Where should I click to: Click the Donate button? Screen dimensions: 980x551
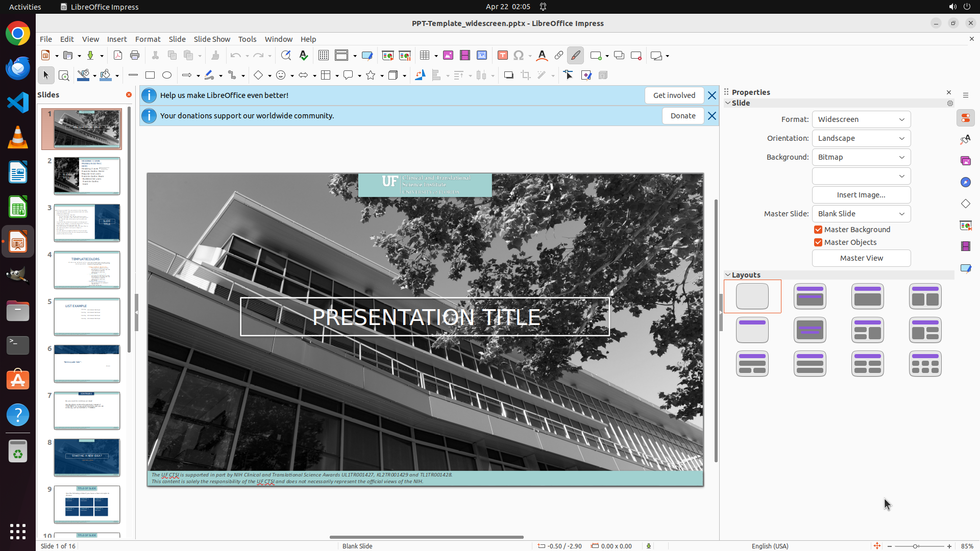(x=682, y=116)
